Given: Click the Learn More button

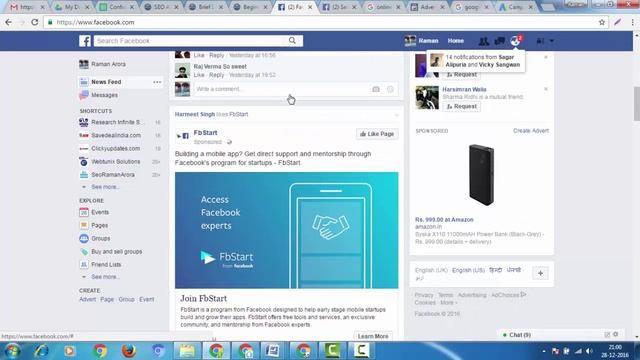Looking at the screenshot, I should click(x=373, y=336).
